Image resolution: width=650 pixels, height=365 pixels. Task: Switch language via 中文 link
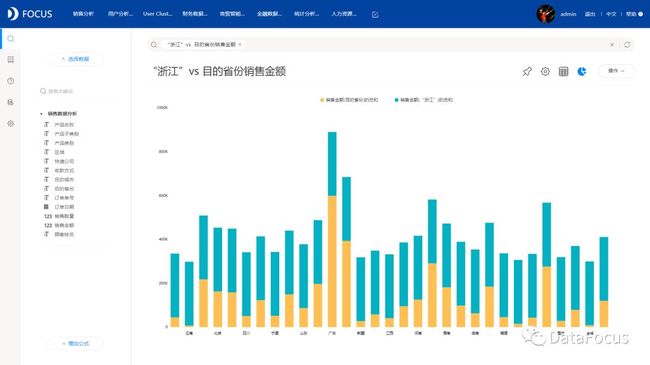(x=611, y=14)
